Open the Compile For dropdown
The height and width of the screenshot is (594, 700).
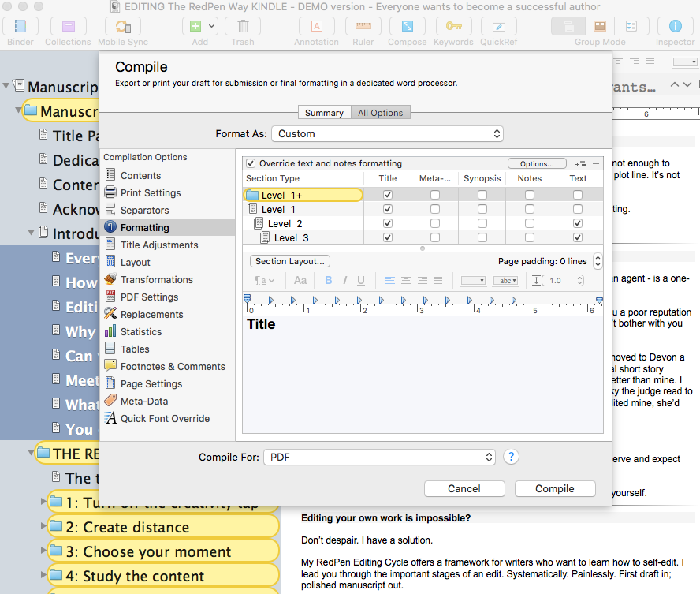(379, 458)
